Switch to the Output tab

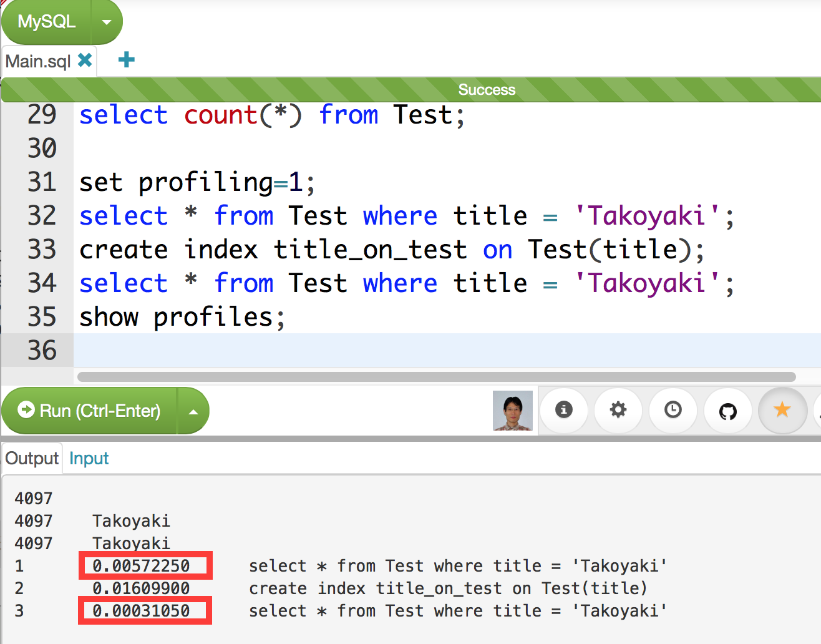31,458
